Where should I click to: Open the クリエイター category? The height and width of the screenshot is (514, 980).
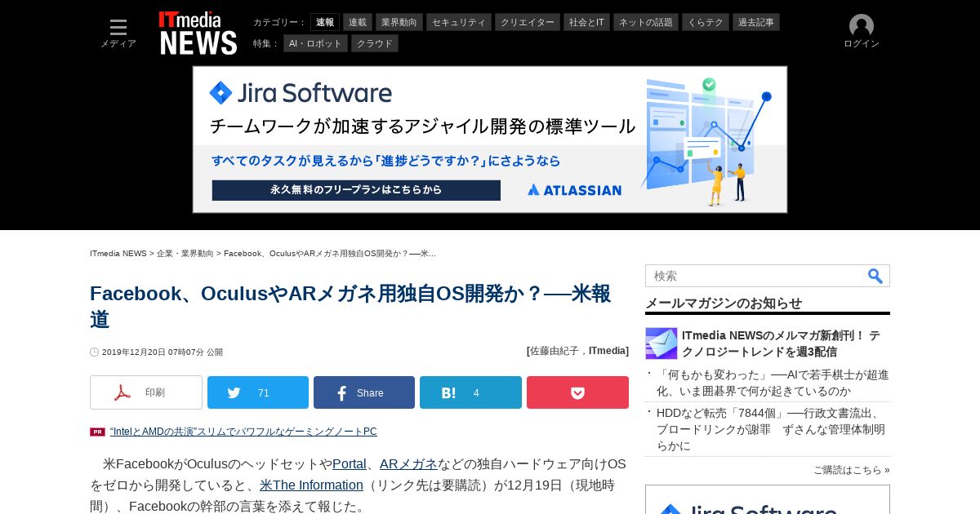pos(528,22)
